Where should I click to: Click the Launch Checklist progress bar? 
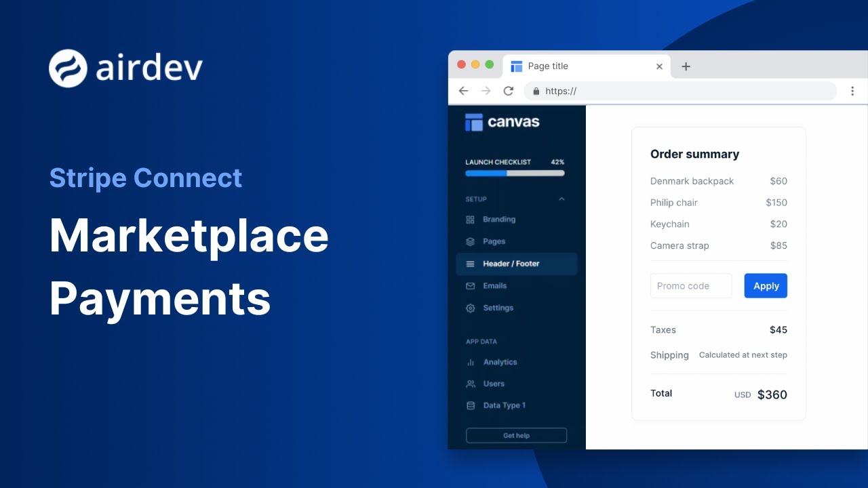click(515, 174)
